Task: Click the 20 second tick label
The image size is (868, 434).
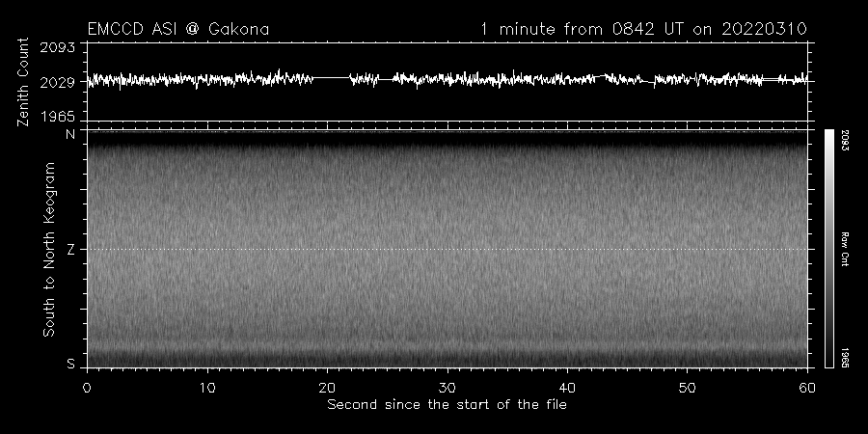Action: pos(327,388)
